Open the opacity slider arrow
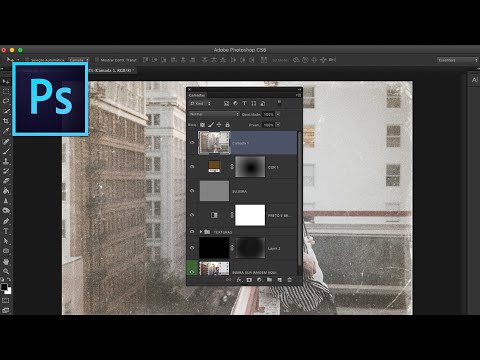 coord(278,114)
